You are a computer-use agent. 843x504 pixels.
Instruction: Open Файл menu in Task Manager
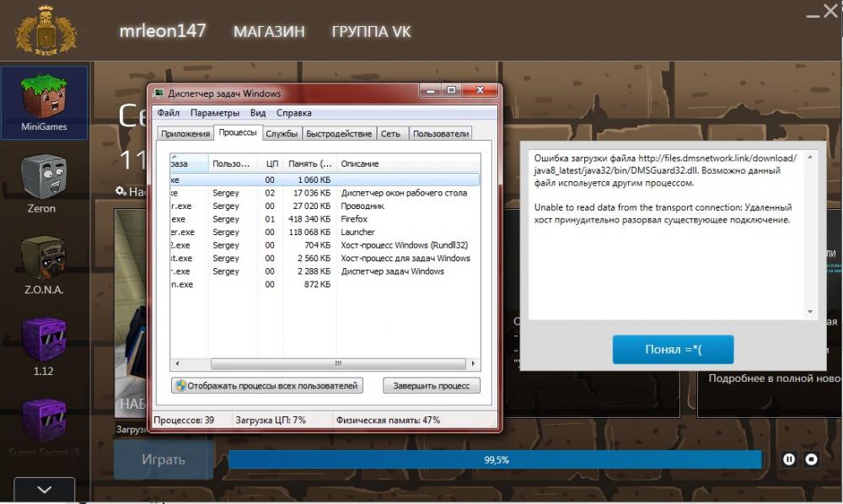(x=169, y=113)
